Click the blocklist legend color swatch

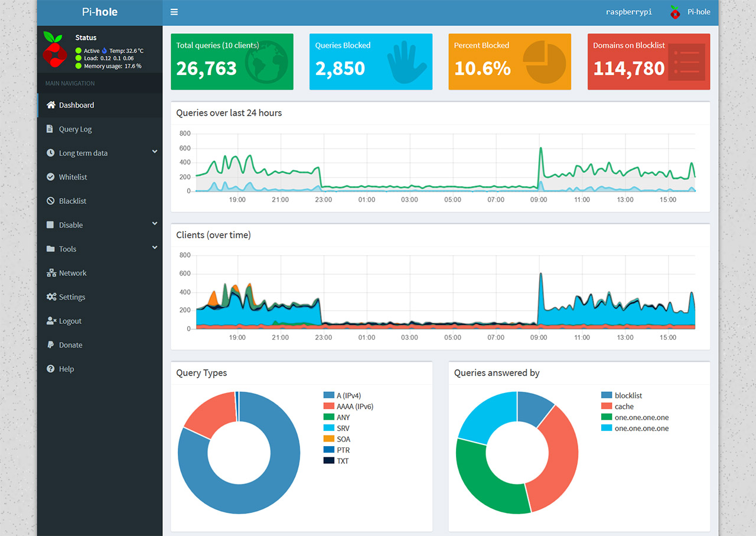click(x=607, y=395)
